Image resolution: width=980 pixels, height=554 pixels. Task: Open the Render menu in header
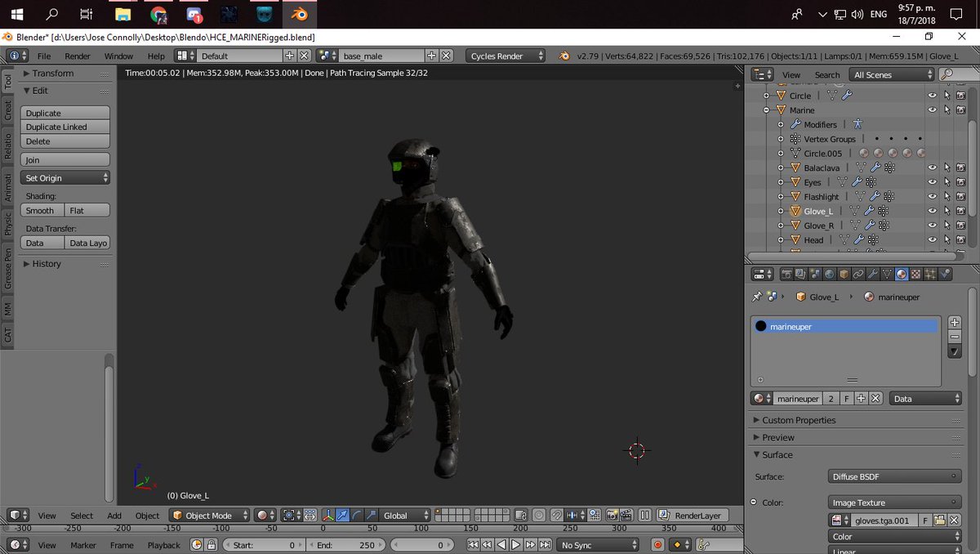click(78, 56)
